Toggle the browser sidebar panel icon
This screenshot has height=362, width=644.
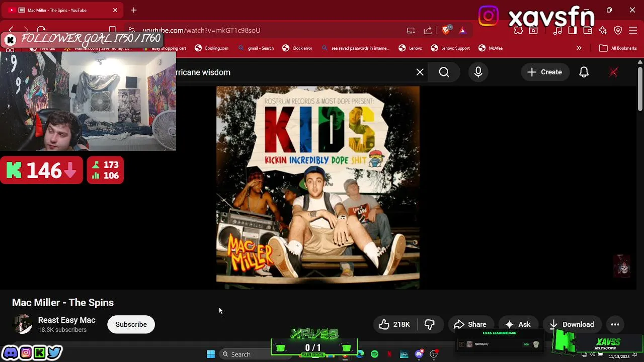[x=573, y=31]
